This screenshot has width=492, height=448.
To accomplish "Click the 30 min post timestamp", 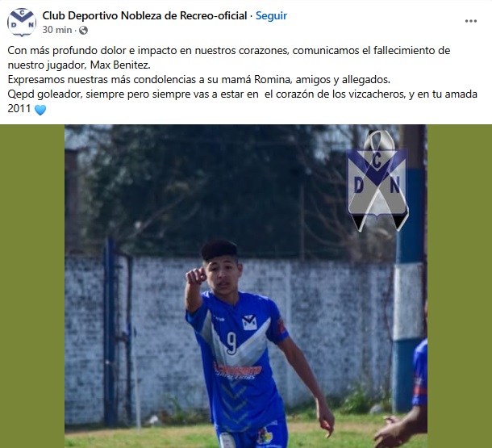I will 57,30.
